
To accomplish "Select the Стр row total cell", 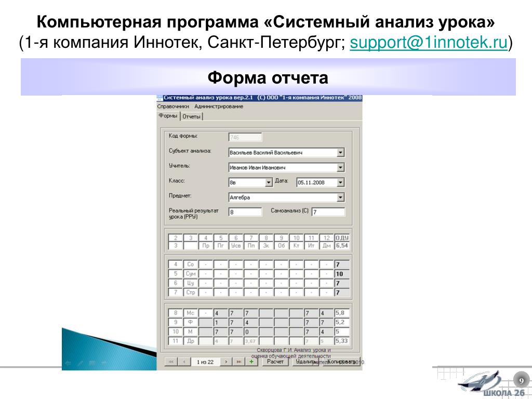I will [342, 292].
